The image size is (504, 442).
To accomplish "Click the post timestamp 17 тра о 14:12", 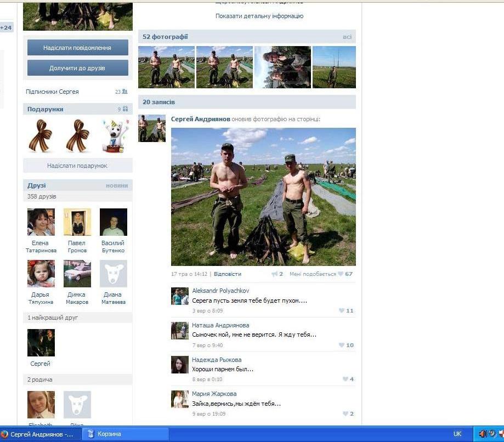I will tap(189, 274).
